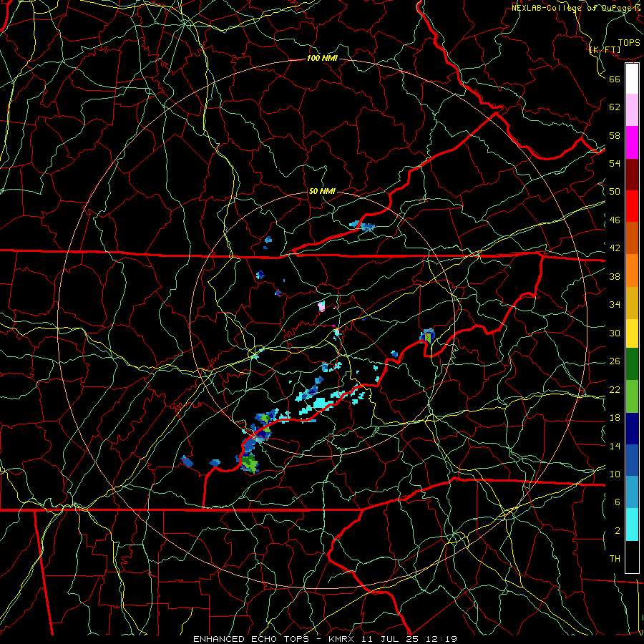This screenshot has width=644, height=644.
Task: Select the bright red legend swatch
Action: click(632, 206)
